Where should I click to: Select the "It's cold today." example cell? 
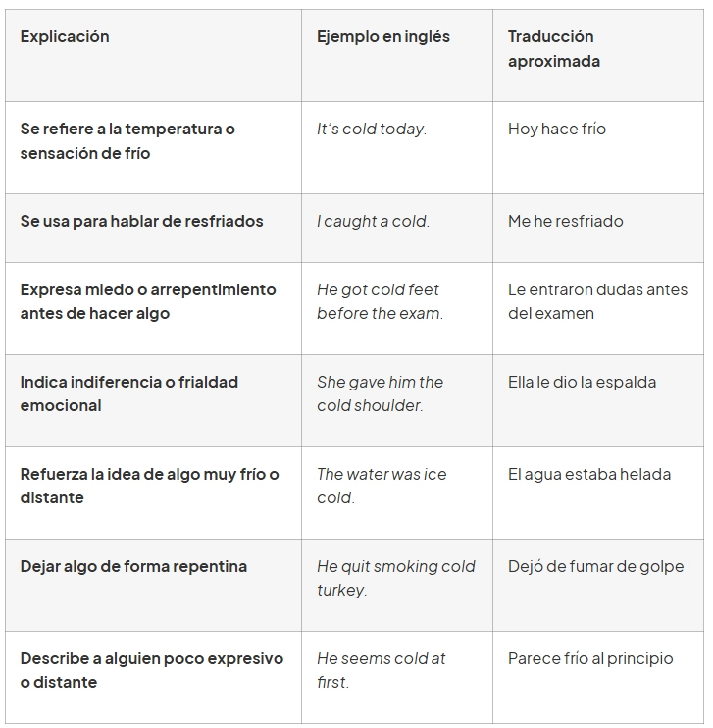(x=372, y=130)
